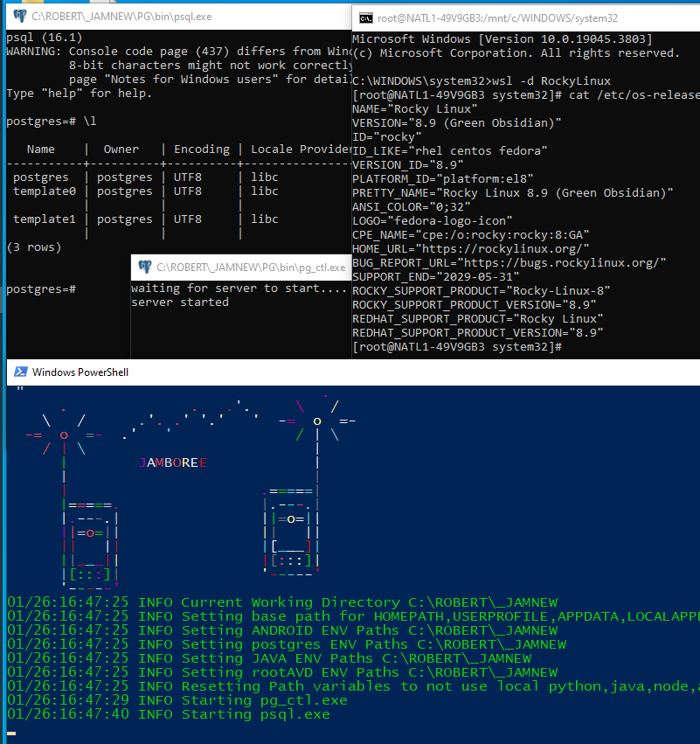
Task: Click the 'server started' message
Action: (180, 302)
